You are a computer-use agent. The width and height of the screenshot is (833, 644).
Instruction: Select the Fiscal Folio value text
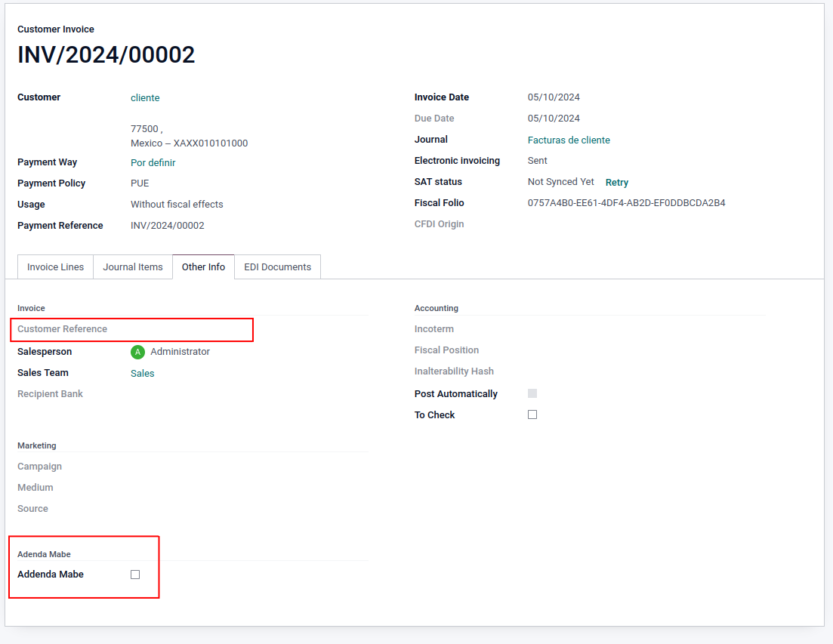pyautogui.click(x=626, y=203)
